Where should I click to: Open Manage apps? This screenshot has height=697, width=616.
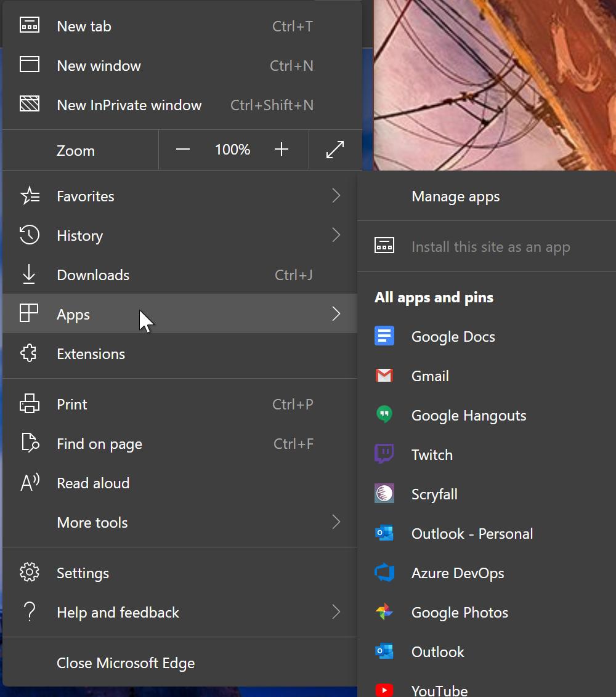487,196
